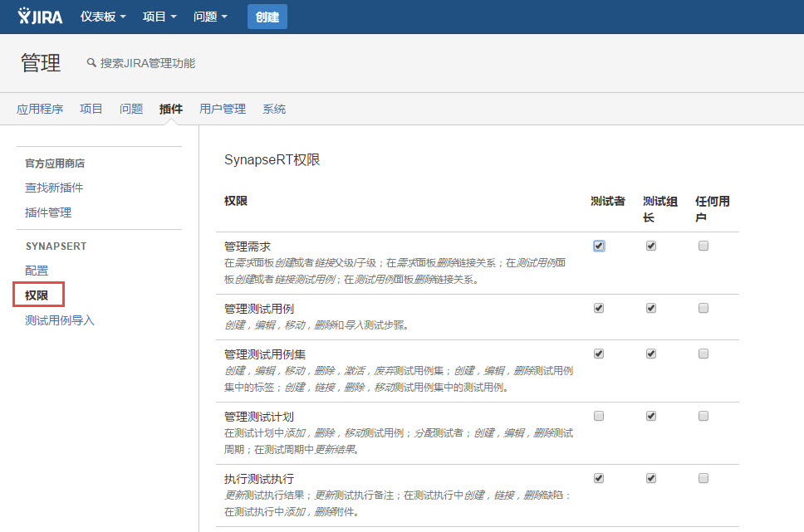The width and height of the screenshot is (804, 532).
Task: Click the 官方应用商店 section heading
Action: [55, 163]
